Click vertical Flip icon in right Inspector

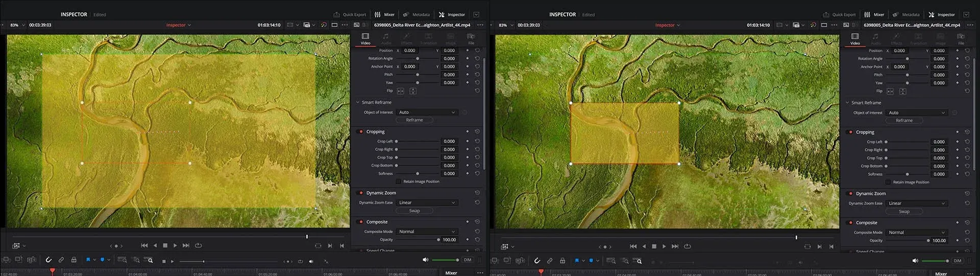pyautogui.click(x=902, y=91)
